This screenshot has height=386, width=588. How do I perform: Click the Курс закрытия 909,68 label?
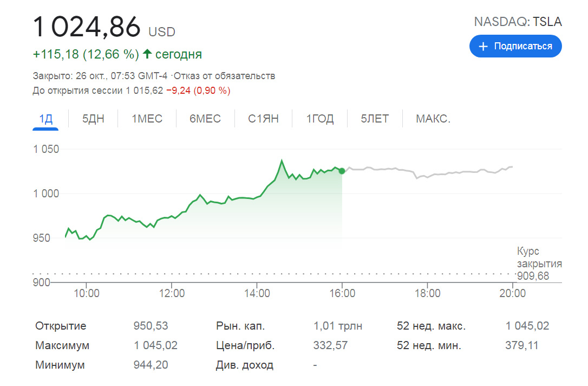coord(539,264)
